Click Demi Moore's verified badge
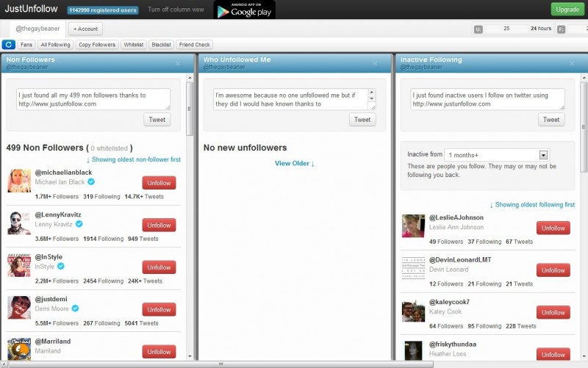This screenshot has height=368, width=588. pyautogui.click(x=75, y=309)
